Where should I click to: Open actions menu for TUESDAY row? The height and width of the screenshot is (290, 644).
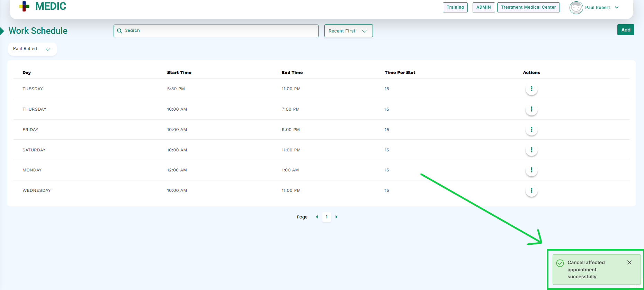tap(531, 89)
